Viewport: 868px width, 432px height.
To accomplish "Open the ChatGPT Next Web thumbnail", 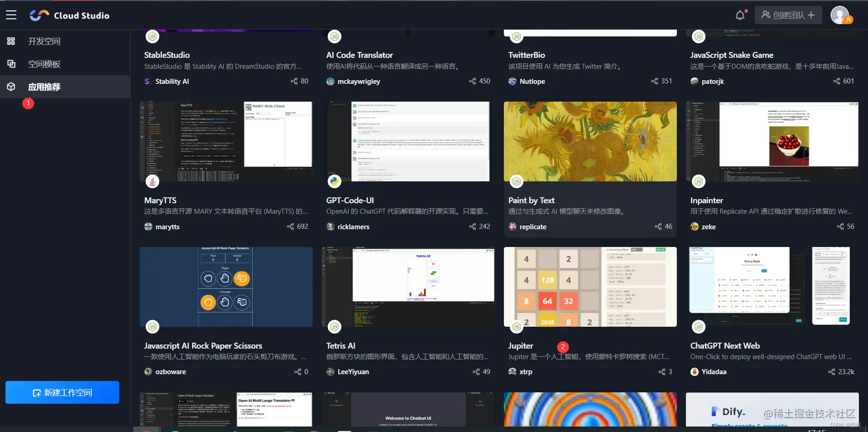I will point(772,287).
